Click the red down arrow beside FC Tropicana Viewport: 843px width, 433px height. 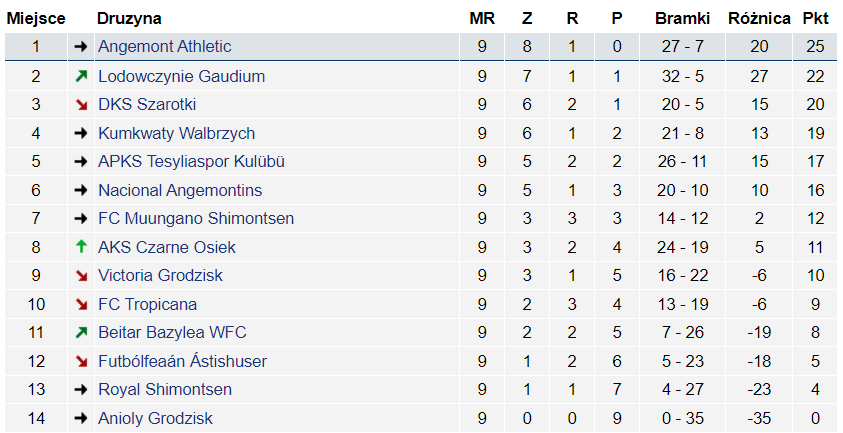[x=81, y=304]
